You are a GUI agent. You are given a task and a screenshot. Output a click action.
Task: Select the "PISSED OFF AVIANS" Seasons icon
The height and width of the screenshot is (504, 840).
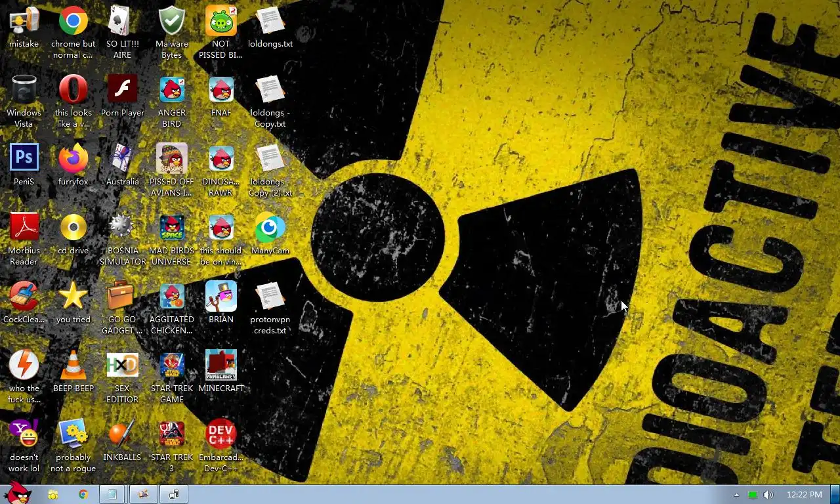tap(171, 171)
